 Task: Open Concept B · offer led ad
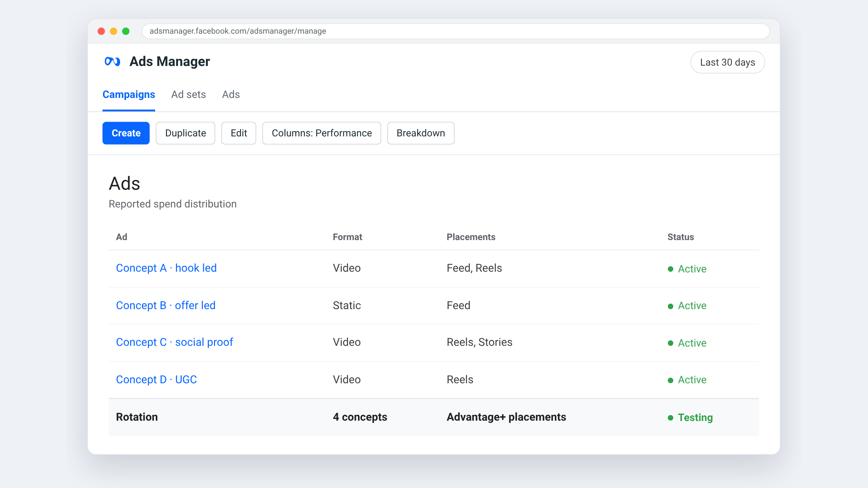(166, 305)
